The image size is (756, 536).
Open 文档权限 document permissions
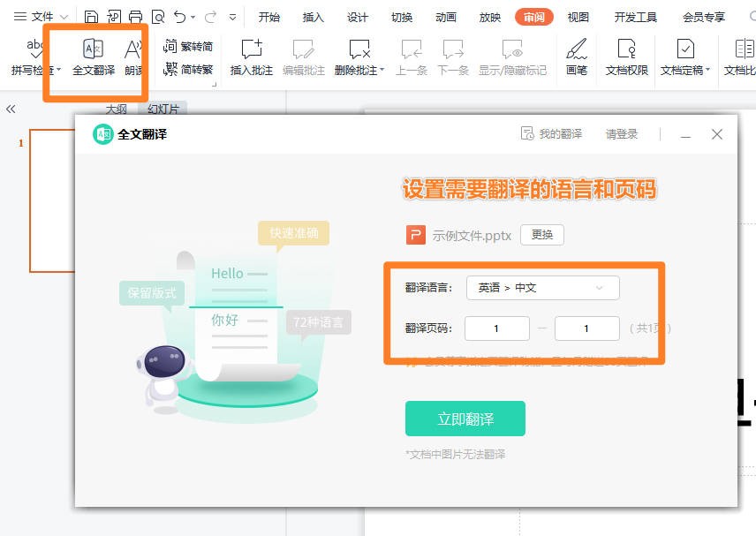pyautogui.click(x=627, y=57)
